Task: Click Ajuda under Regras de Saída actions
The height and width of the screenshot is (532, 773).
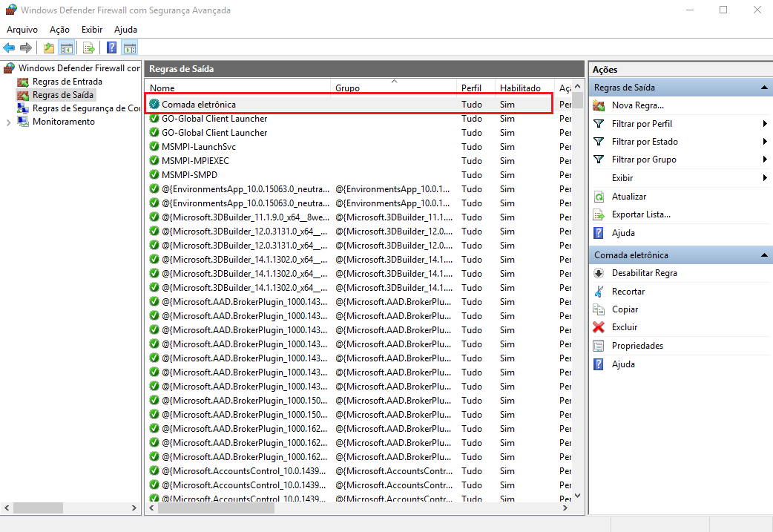Action: 623,233
